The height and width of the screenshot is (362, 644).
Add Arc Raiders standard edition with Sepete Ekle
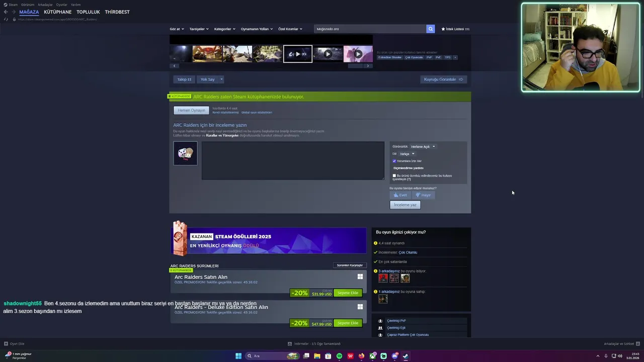click(348, 293)
